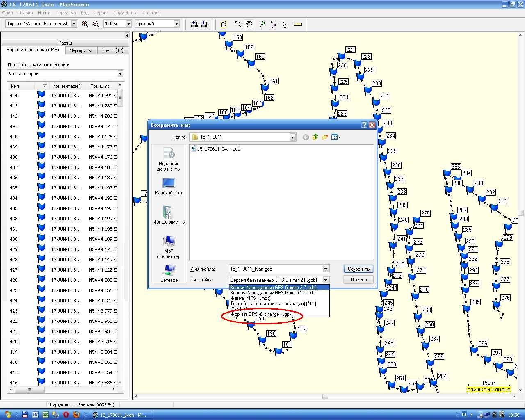Choose the Route tool icon

point(273,24)
